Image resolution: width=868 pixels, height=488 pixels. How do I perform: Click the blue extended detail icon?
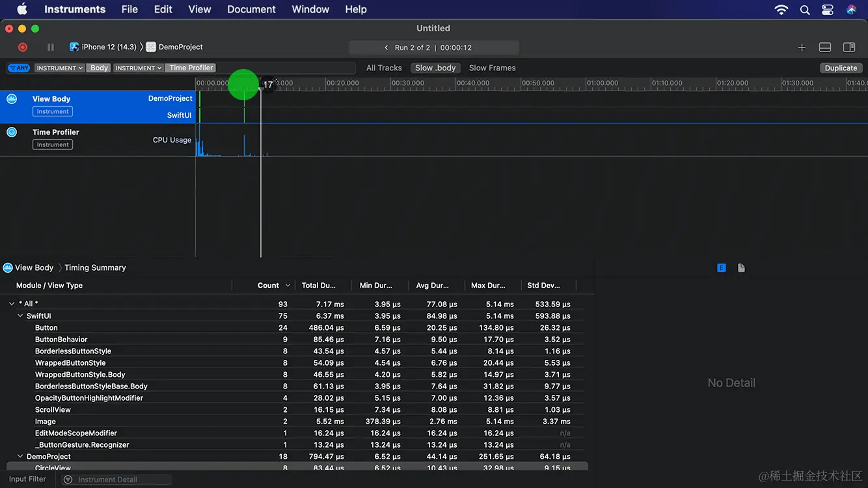point(722,267)
